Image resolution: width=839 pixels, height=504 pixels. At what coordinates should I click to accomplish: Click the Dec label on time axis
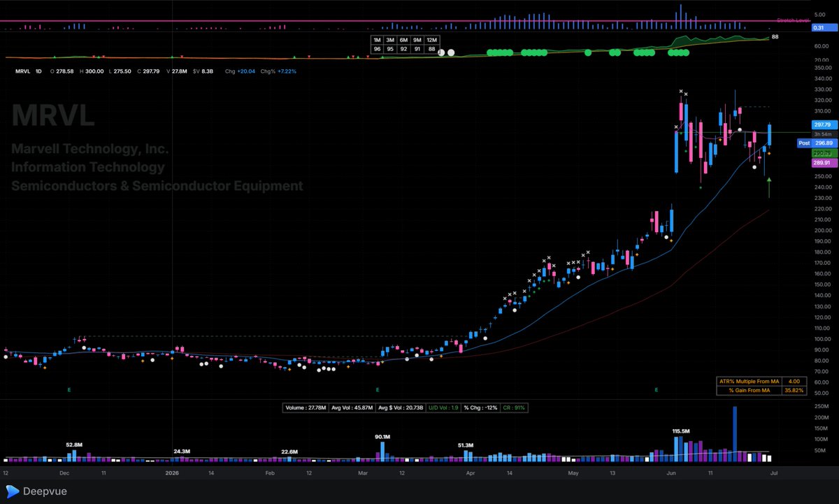click(x=64, y=473)
